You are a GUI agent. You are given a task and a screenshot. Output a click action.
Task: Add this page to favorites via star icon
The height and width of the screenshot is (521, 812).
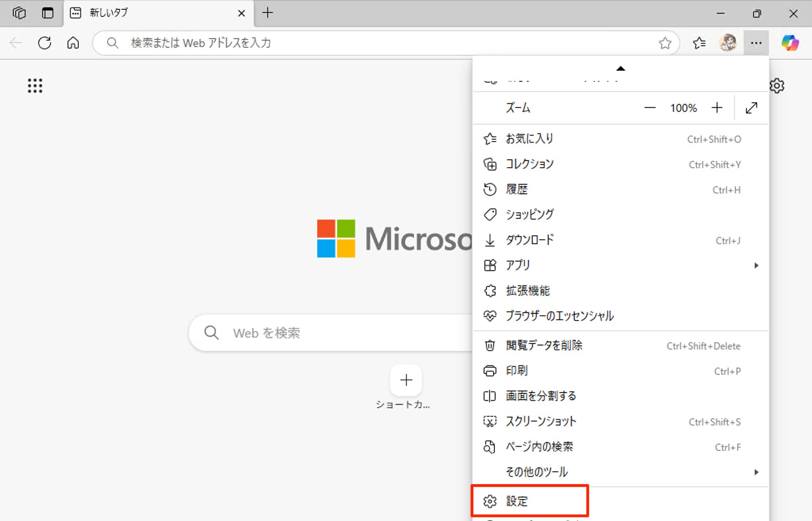[665, 43]
